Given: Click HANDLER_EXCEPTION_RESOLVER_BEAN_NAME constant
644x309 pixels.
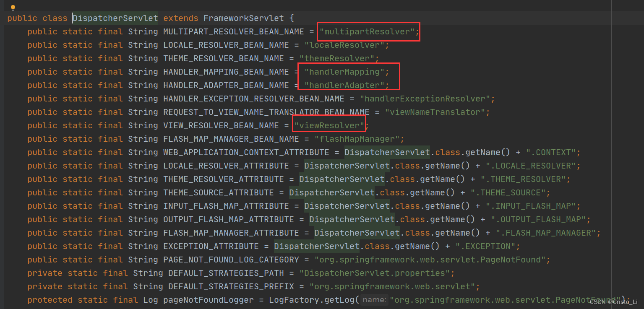Looking at the screenshot, I should tap(254, 99).
